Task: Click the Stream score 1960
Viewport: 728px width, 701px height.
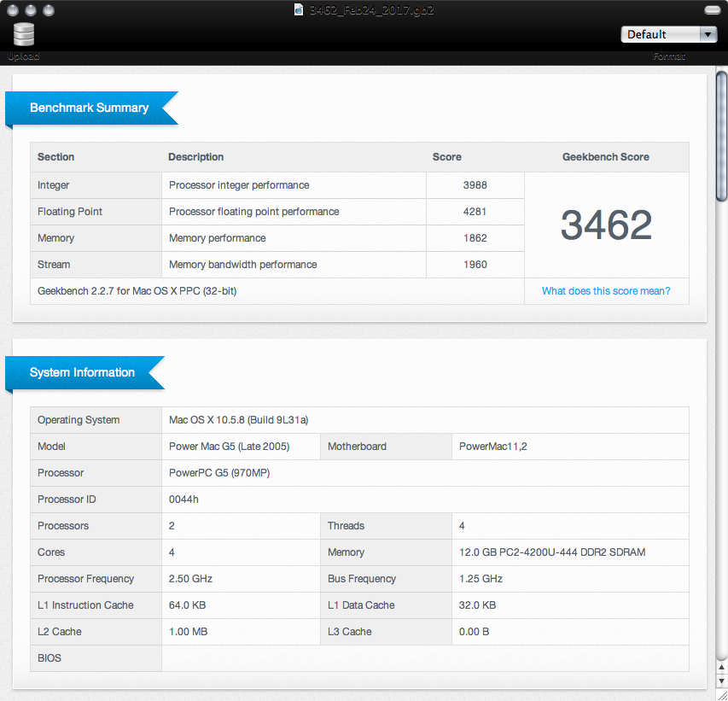Action: 475,265
